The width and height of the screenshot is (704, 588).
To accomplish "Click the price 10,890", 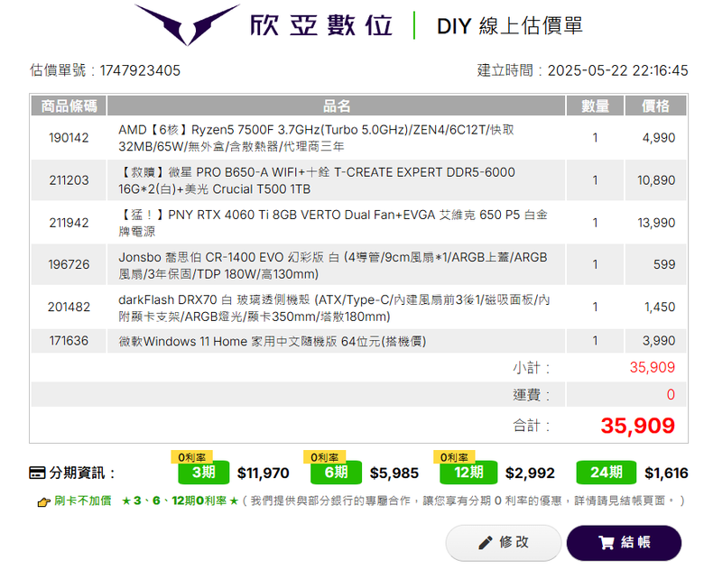I will coord(656,180).
